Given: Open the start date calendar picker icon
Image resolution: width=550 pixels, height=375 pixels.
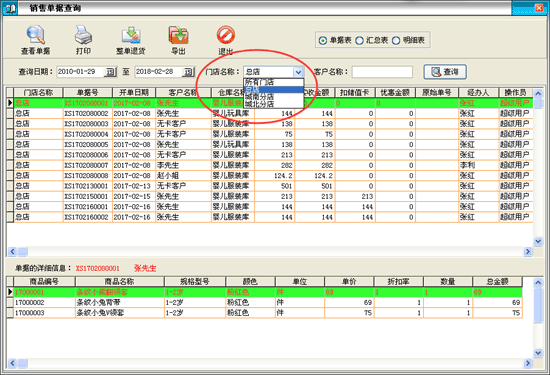Looking at the screenshot, I should [x=110, y=72].
